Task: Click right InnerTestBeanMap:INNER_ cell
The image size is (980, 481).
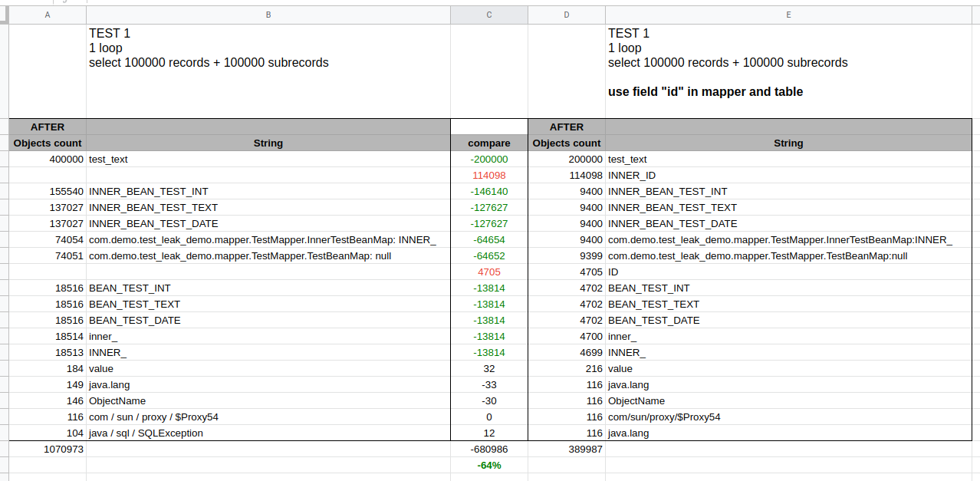Action: [x=788, y=239]
